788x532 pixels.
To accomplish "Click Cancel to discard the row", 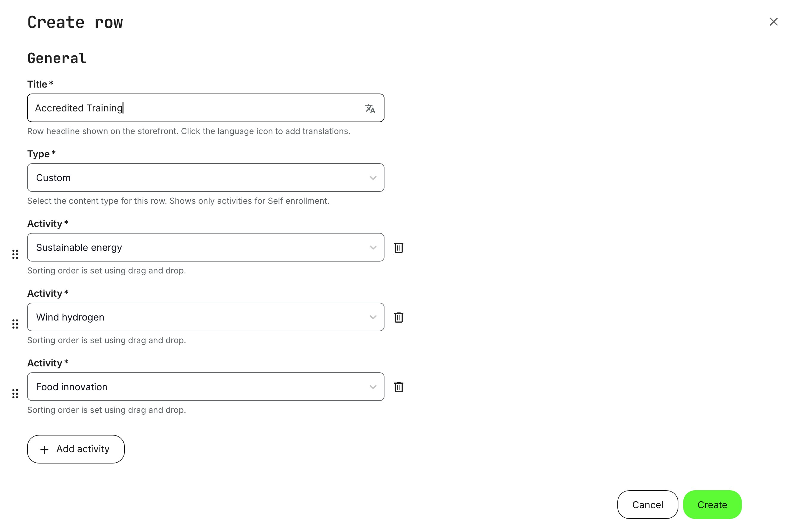I will [x=647, y=505].
